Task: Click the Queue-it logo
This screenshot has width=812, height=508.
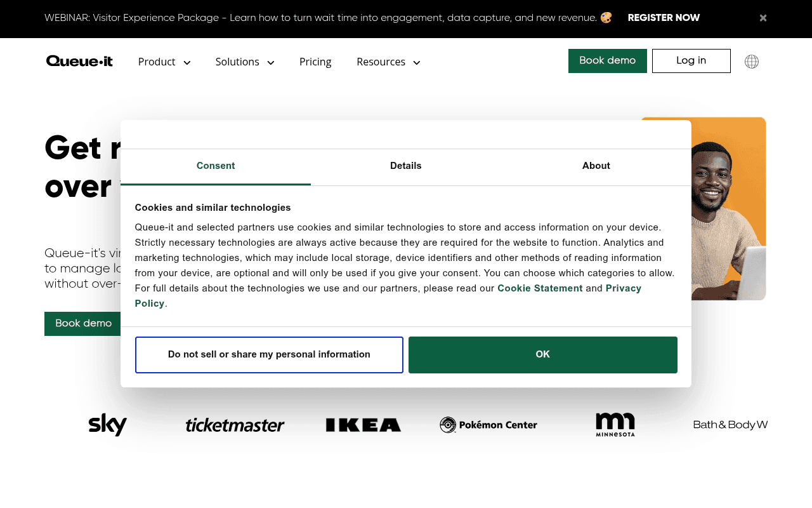Action: 79,61
